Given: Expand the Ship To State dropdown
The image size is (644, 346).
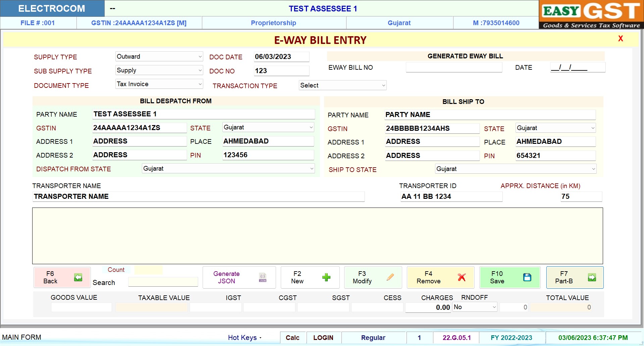Looking at the screenshot, I should coord(593,169).
